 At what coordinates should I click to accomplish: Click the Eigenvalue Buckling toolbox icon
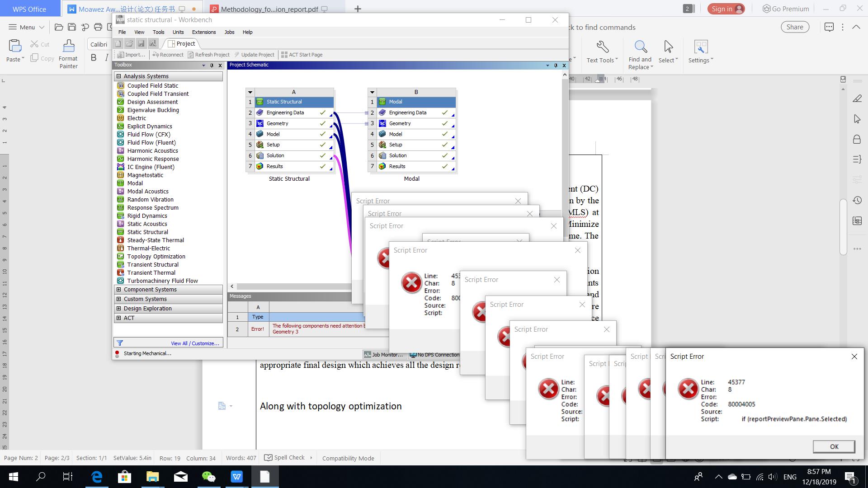click(121, 110)
